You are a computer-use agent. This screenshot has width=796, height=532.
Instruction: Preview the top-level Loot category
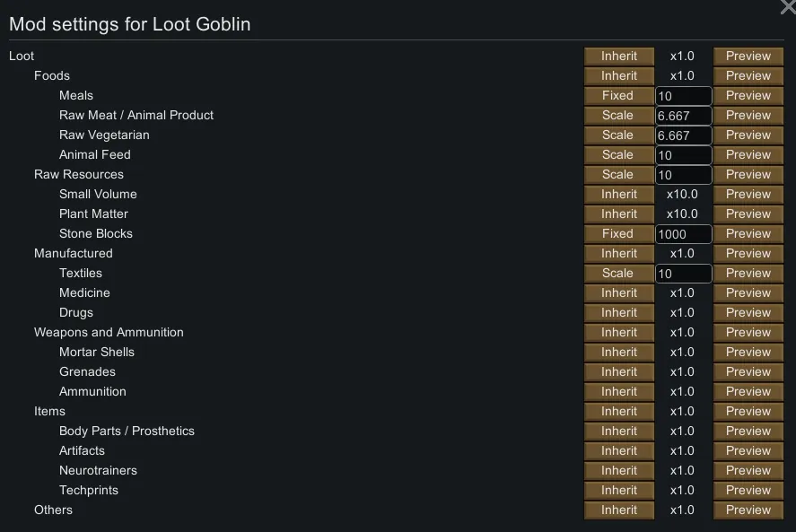[748, 56]
